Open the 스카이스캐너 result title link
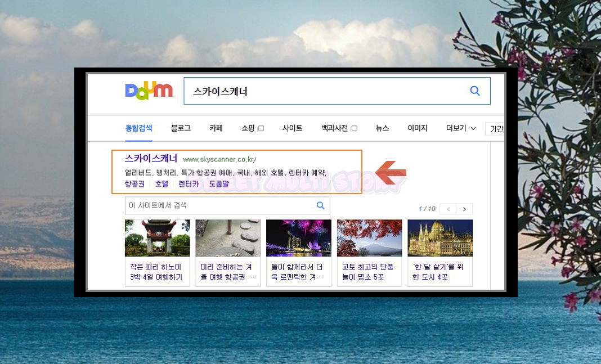 (x=151, y=159)
